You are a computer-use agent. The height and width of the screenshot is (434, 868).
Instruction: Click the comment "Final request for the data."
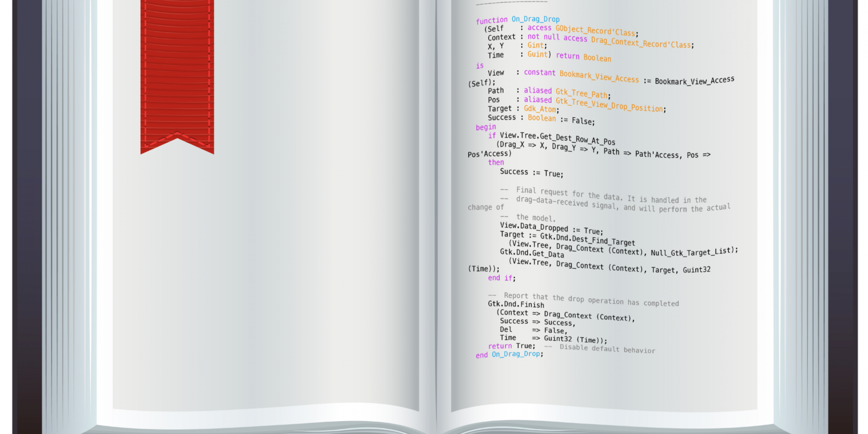pyautogui.click(x=569, y=193)
